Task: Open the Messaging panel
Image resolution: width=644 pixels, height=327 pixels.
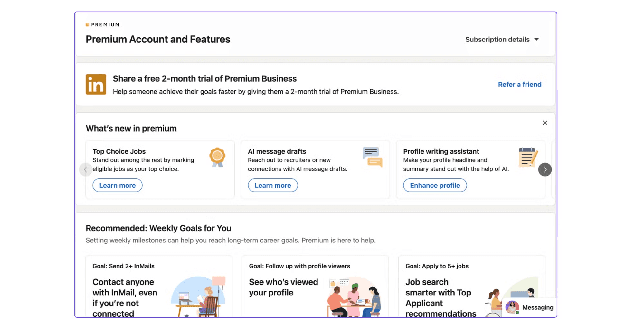Action: coord(529,307)
